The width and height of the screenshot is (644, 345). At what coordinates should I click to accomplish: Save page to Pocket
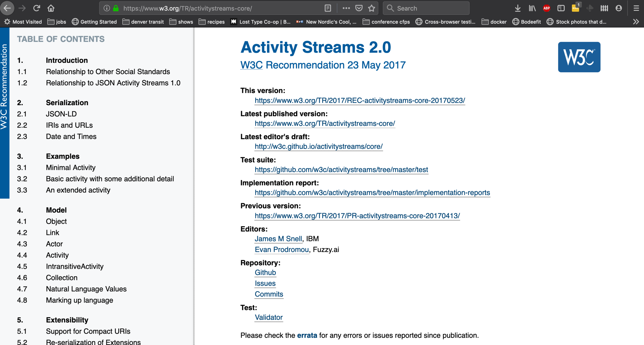[x=359, y=8]
